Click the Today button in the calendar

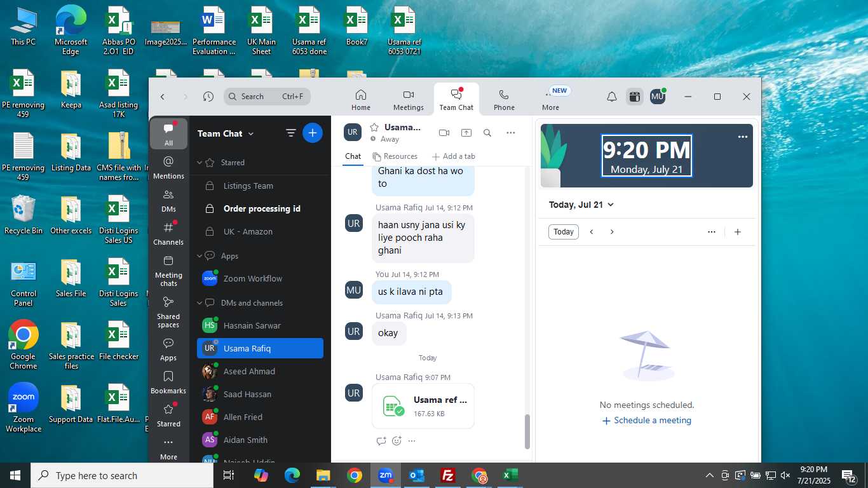[x=564, y=232]
